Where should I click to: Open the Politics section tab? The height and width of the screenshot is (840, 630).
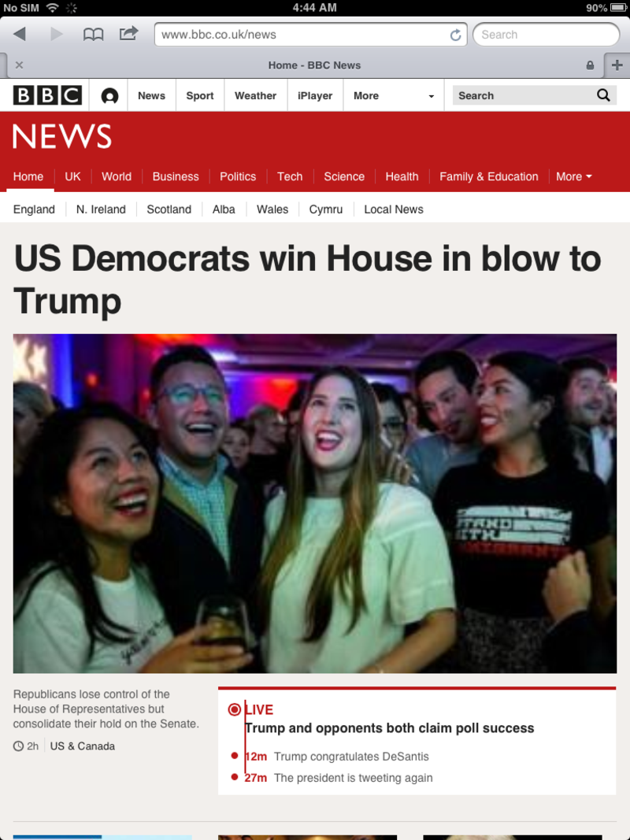point(238,177)
